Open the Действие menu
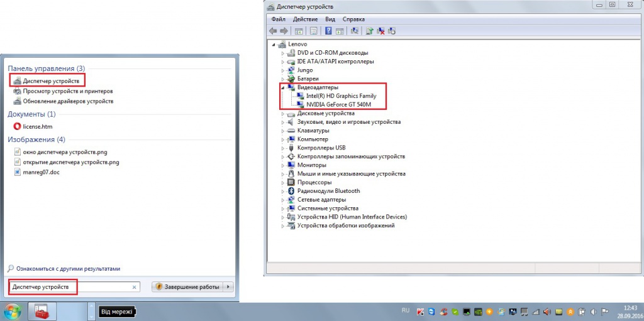This screenshot has height=321, width=644. 305,19
